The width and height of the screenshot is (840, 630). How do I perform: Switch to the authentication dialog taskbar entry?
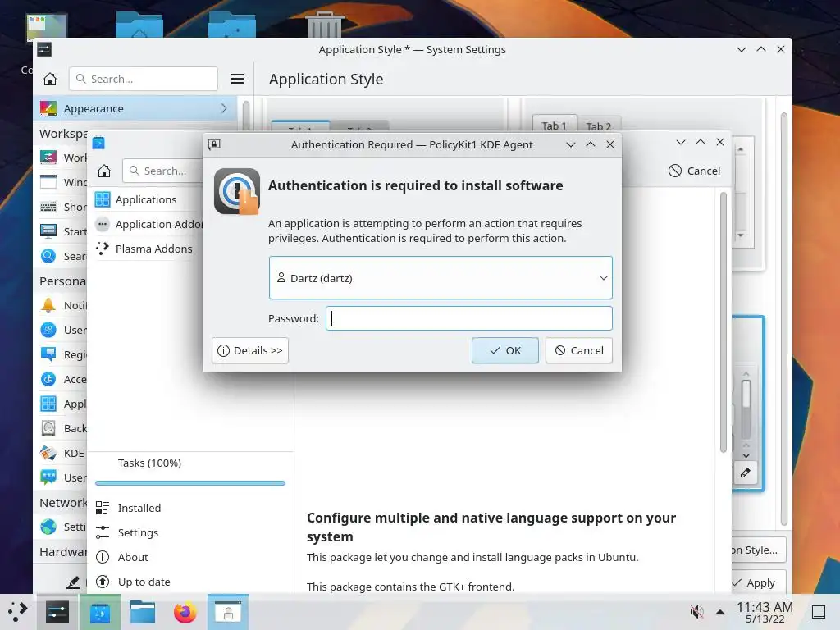228,612
